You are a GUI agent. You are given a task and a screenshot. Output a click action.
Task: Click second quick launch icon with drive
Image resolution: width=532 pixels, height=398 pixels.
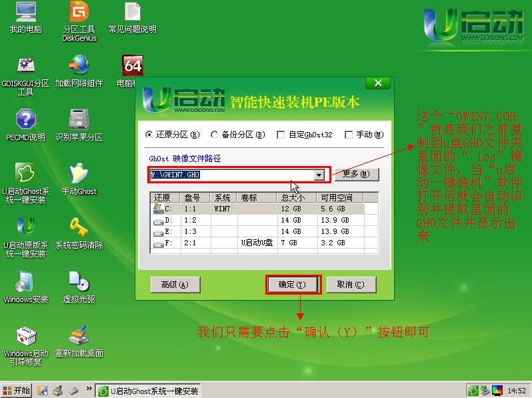coord(58,391)
